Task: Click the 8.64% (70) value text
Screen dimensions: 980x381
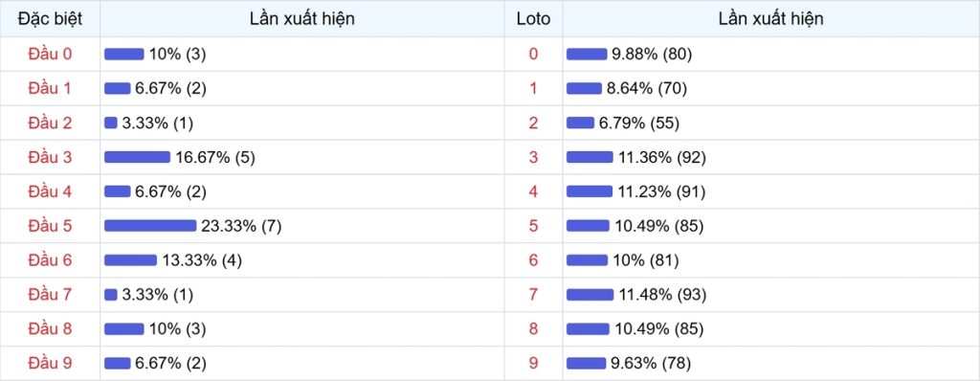Action: click(x=647, y=89)
